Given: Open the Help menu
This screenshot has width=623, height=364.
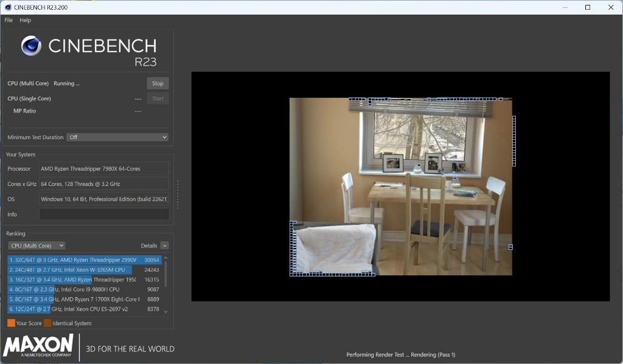Looking at the screenshot, I should point(25,20).
